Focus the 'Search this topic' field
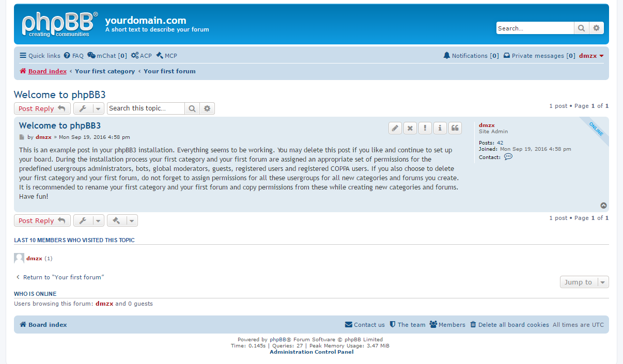This screenshot has height=364, width=623. [146, 108]
